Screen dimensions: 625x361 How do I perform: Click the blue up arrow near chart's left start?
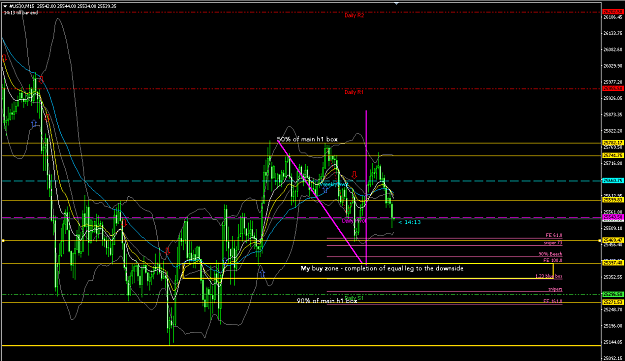(34, 124)
